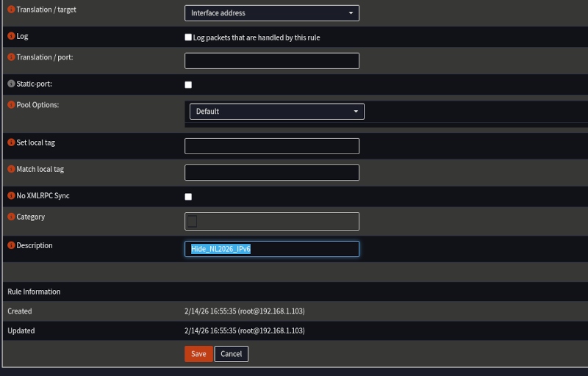This screenshot has width=588, height=376.
Task: Tick the No XMLRPC Sync checkbox
Action: click(x=188, y=197)
